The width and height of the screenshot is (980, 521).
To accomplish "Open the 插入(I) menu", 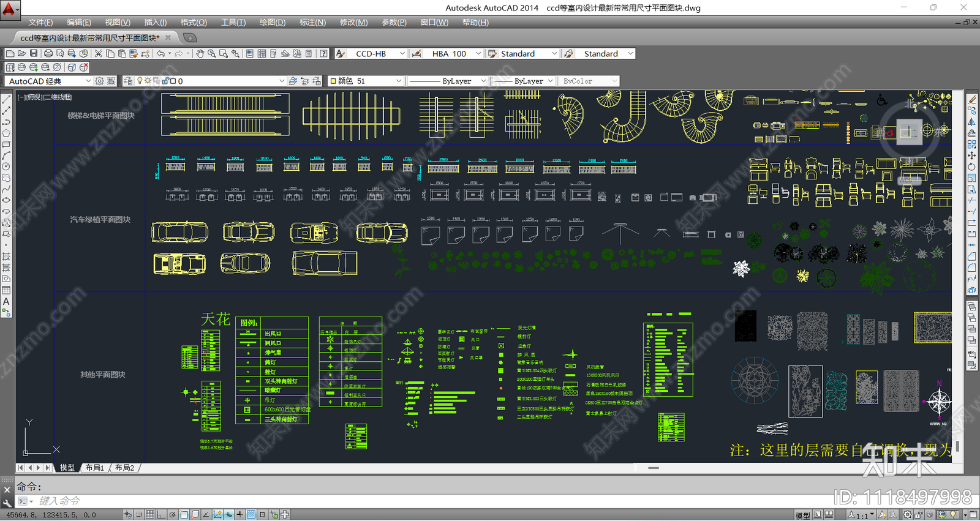I will (x=155, y=22).
